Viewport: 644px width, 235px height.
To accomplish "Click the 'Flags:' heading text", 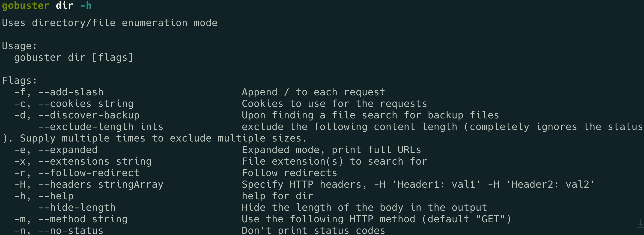I will 20,81.
